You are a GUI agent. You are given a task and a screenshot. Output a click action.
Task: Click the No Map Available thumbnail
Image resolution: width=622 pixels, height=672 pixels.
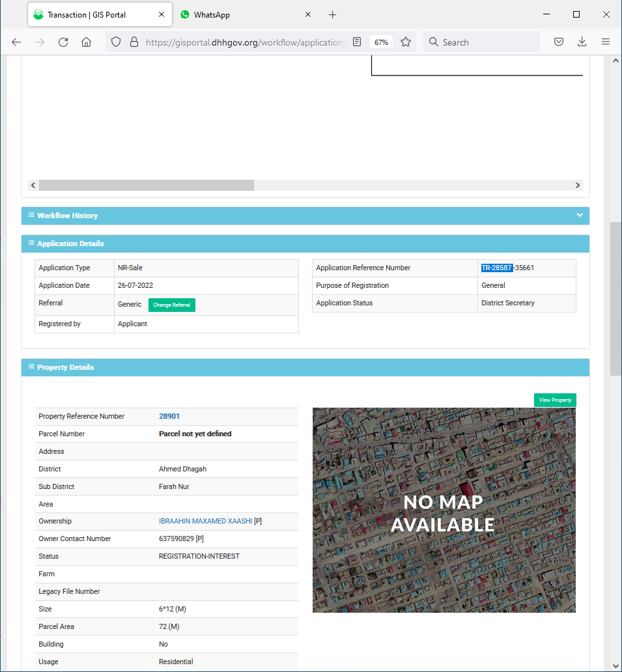point(444,510)
